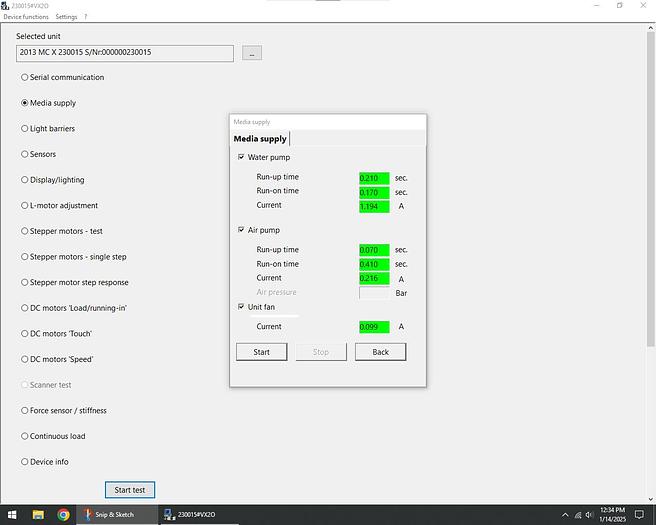This screenshot has height=525, width=656.
Task: Click the Back button in dialog
Action: pyautogui.click(x=380, y=352)
